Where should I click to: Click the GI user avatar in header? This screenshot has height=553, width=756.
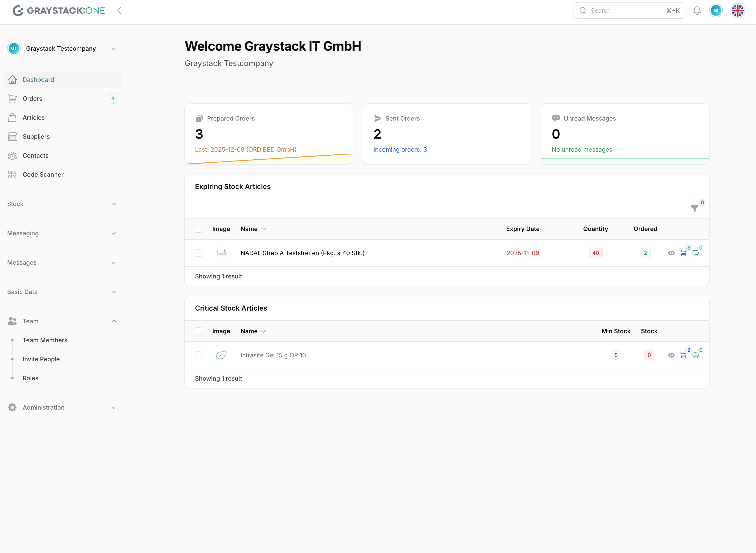(716, 11)
